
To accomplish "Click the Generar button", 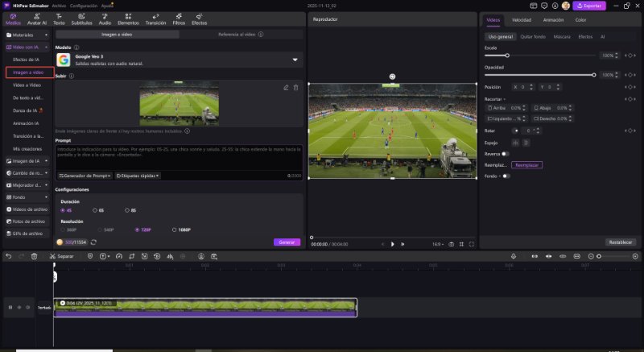I will 287,242.
